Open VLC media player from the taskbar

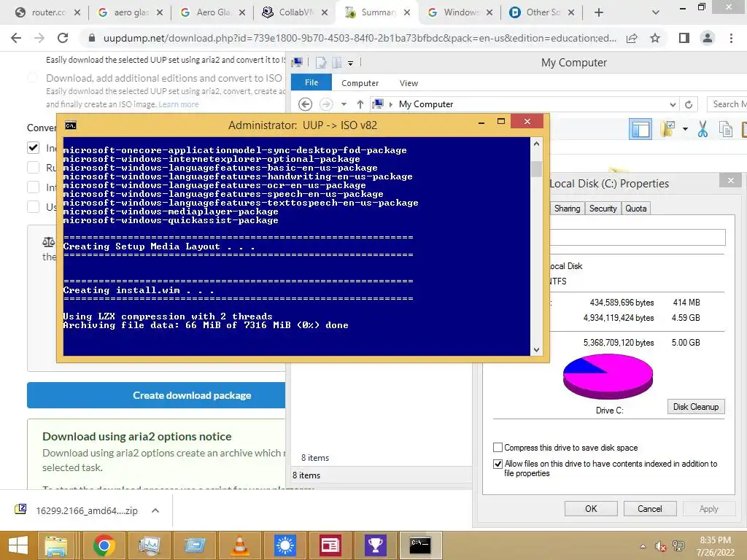pos(239,545)
